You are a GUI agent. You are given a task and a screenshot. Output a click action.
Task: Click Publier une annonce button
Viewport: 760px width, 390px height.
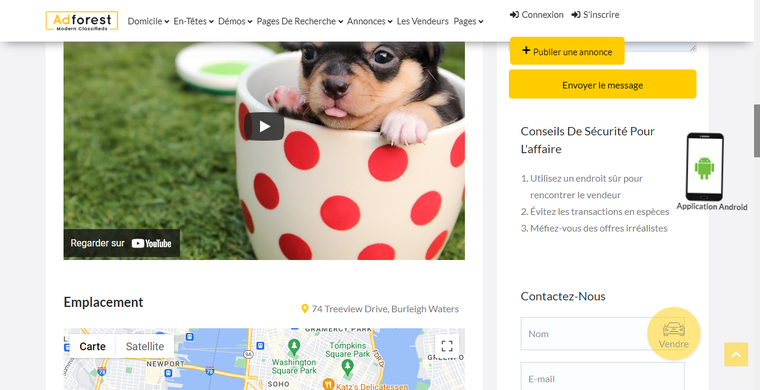[x=567, y=51]
